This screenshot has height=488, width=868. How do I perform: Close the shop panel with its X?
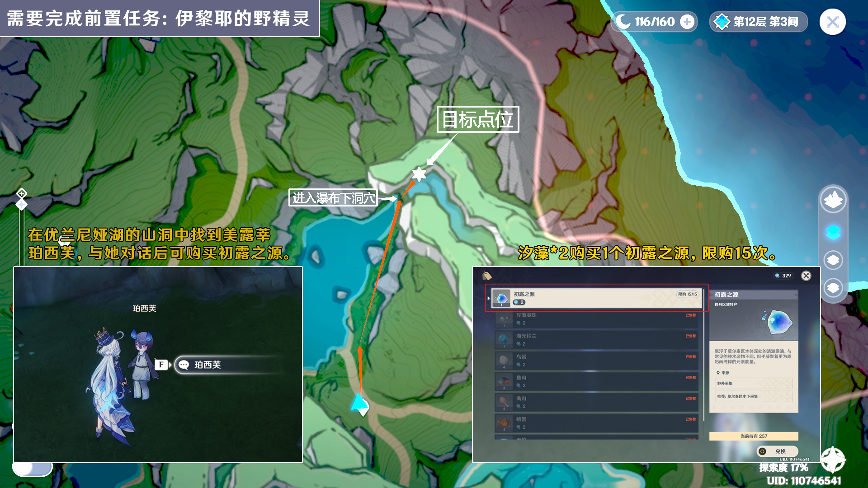(x=806, y=276)
